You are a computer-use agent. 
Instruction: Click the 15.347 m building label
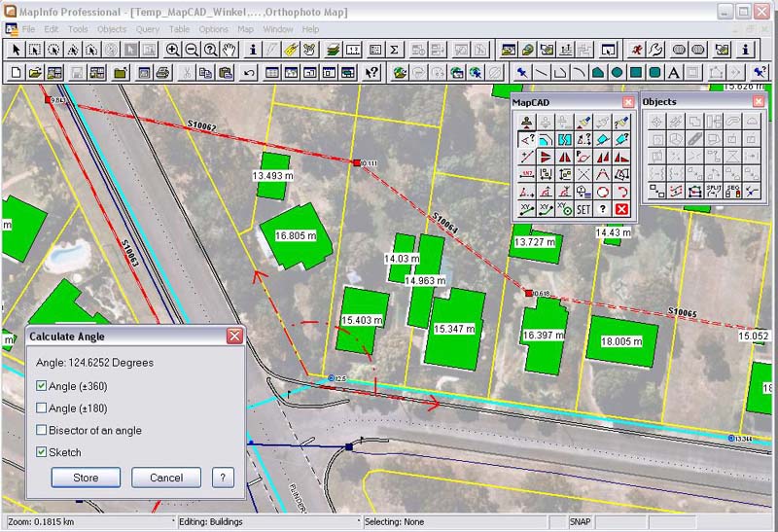(454, 329)
